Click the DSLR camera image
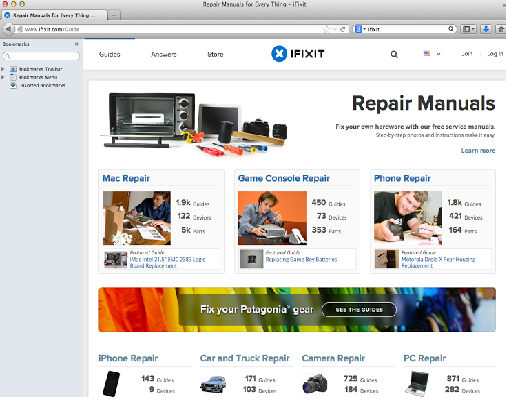506x400 pixels. click(x=315, y=383)
